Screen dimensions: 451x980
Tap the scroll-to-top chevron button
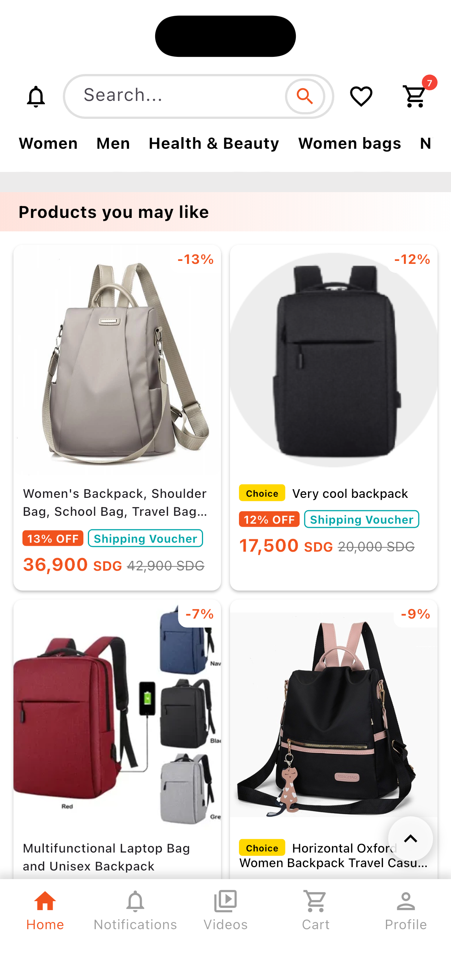coord(410,838)
